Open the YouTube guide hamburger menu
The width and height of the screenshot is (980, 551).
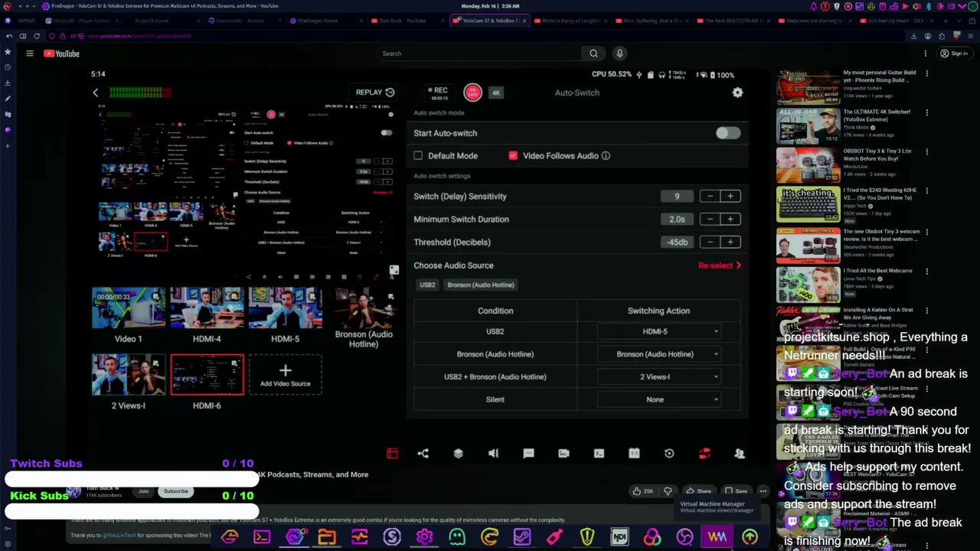pos(30,54)
